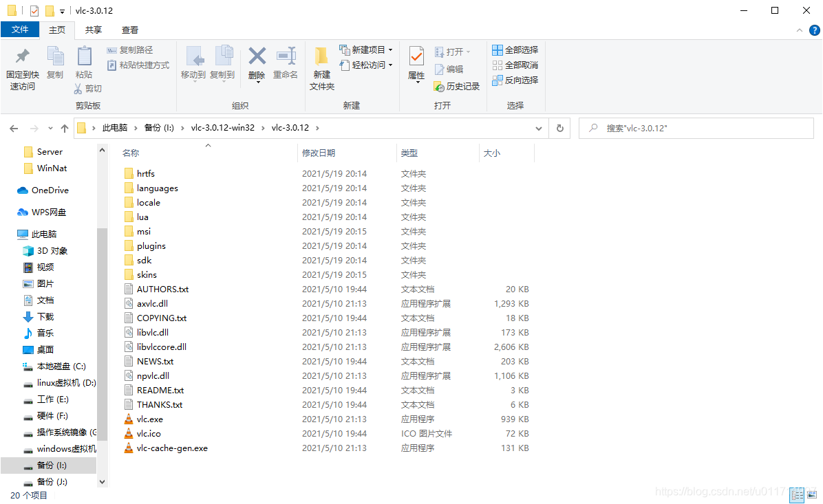Select the README.txt file
Screen dimensions: 823x504
[160, 391]
